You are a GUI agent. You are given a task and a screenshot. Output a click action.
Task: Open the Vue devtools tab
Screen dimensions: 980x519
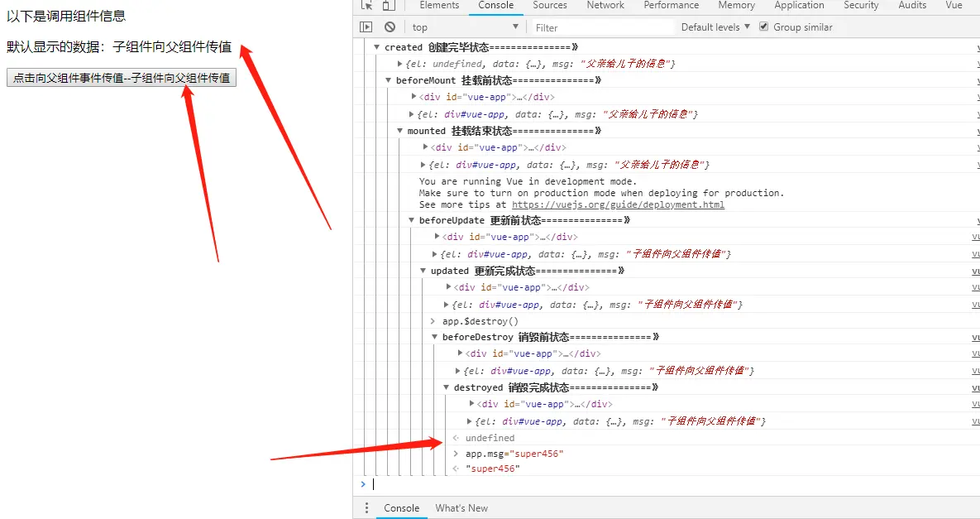tap(954, 5)
